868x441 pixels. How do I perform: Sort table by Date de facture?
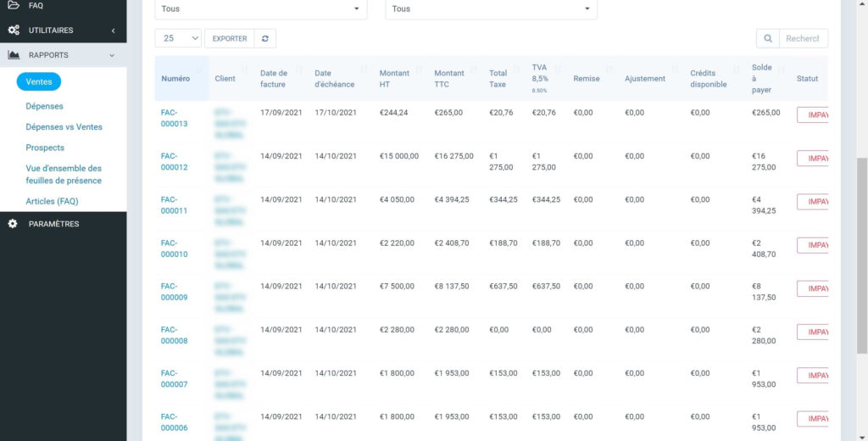point(281,79)
